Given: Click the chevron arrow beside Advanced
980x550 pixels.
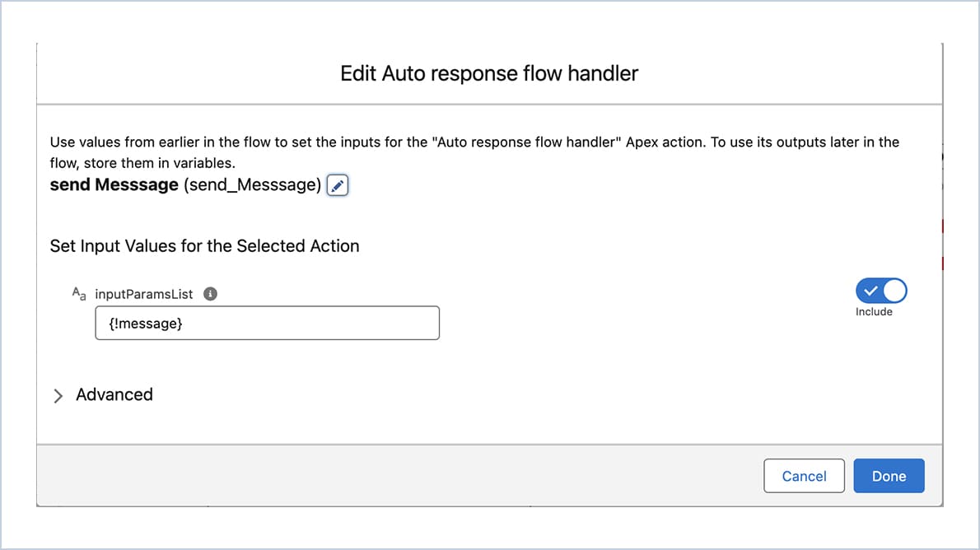Looking at the screenshot, I should point(58,395).
